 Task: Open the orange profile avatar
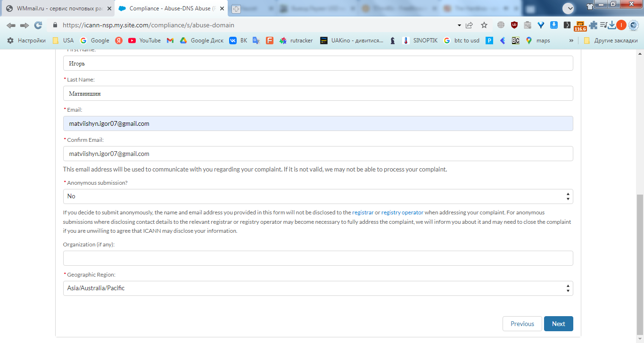(x=621, y=25)
